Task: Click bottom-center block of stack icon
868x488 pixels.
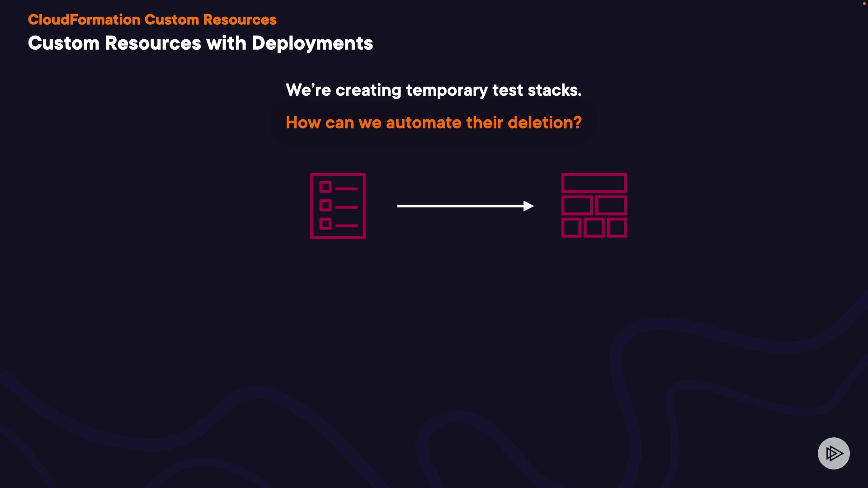Action: (594, 228)
